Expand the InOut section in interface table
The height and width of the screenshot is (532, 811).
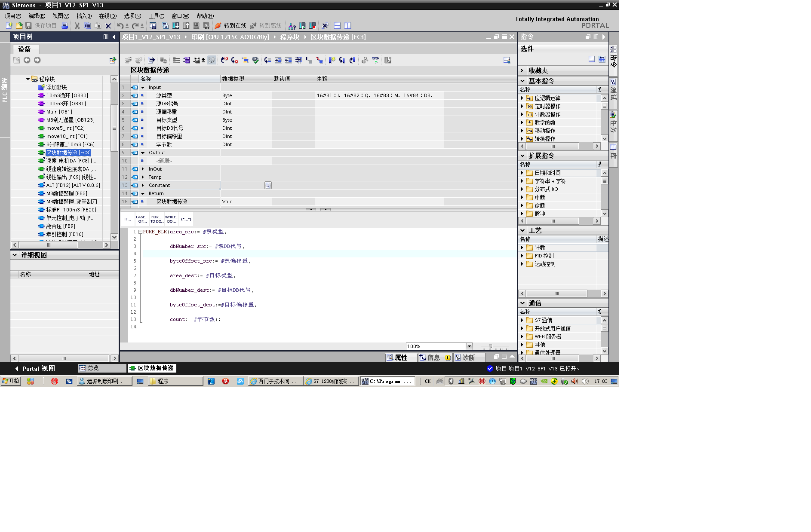[x=143, y=169]
